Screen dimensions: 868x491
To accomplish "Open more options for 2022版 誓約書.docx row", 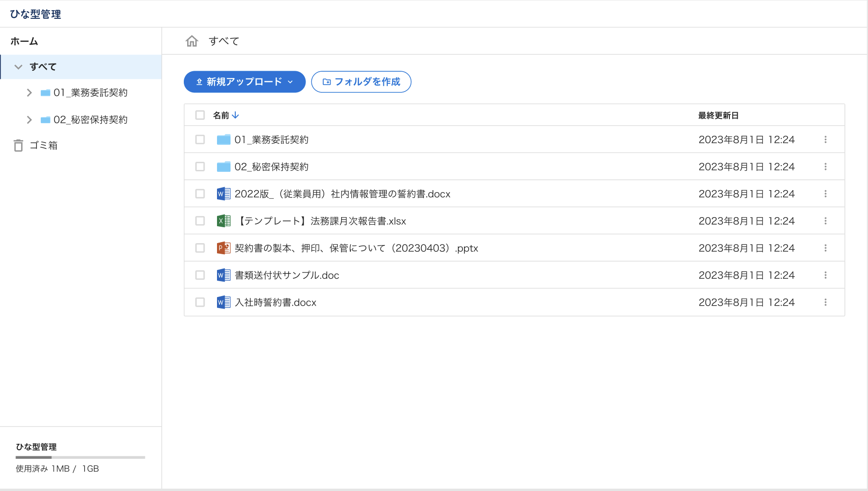I will (x=826, y=194).
